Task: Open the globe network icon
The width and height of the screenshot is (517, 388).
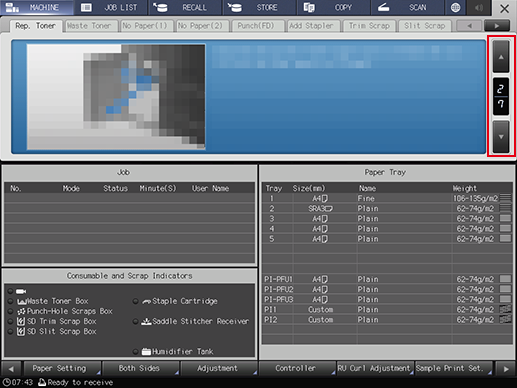Action: tap(455, 7)
